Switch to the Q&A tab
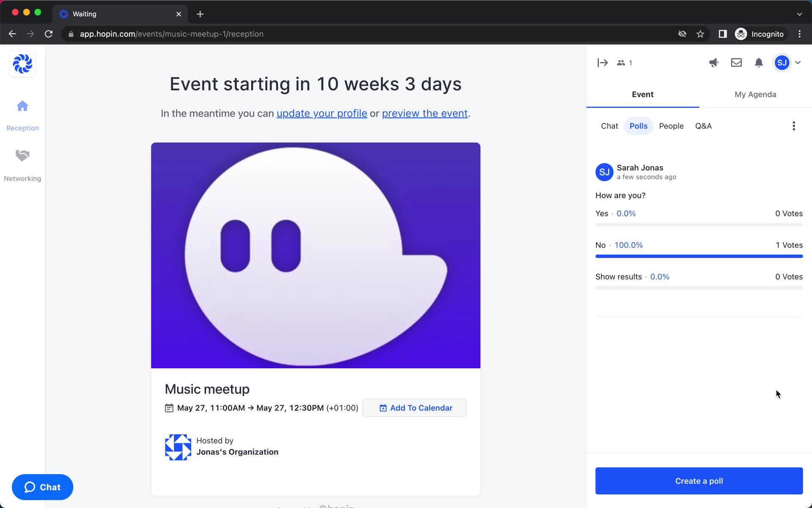This screenshot has height=508, width=812. (x=703, y=126)
